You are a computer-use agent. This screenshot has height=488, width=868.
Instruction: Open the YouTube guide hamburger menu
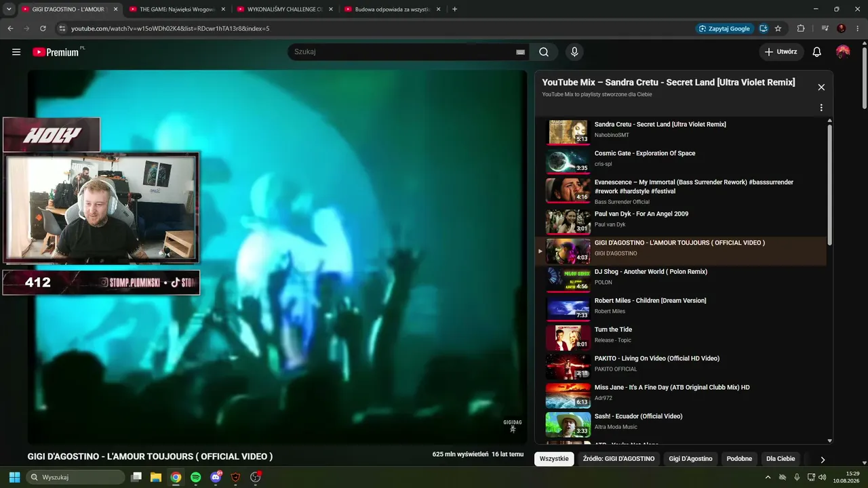click(x=16, y=52)
